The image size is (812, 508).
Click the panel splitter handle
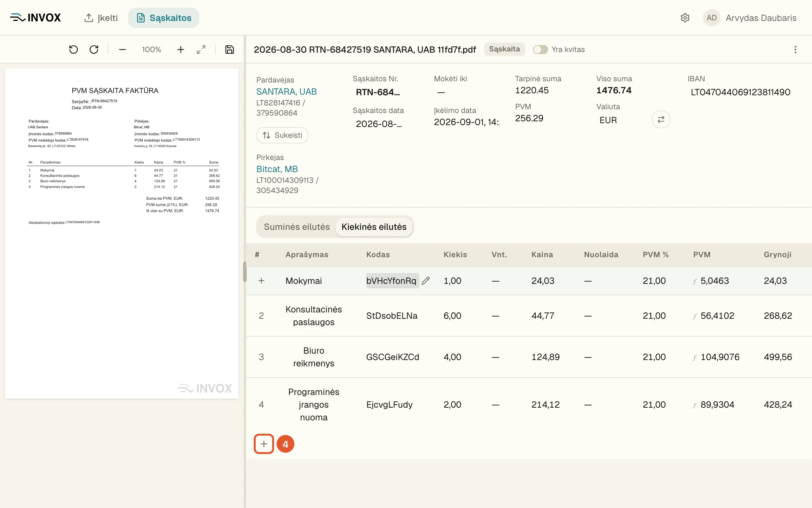245,271
